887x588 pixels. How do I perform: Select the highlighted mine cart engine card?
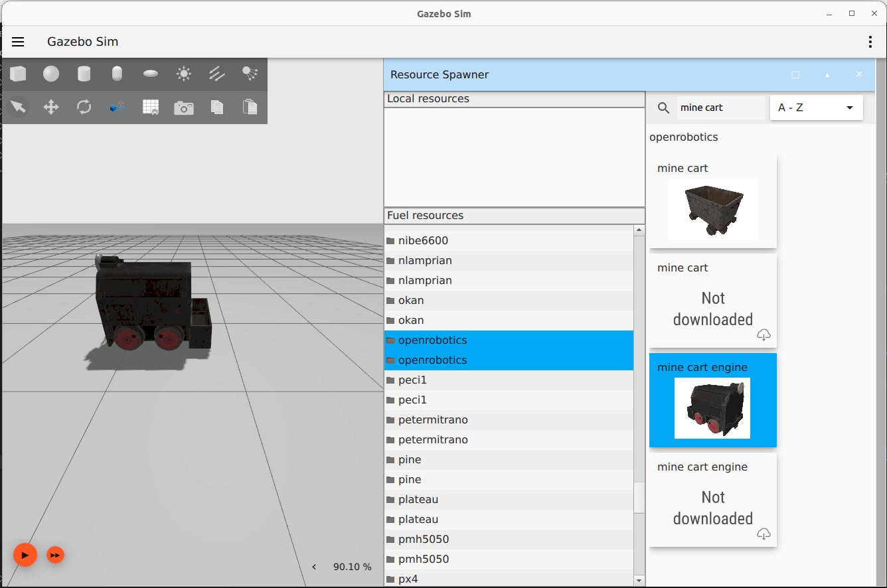coord(712,400)
